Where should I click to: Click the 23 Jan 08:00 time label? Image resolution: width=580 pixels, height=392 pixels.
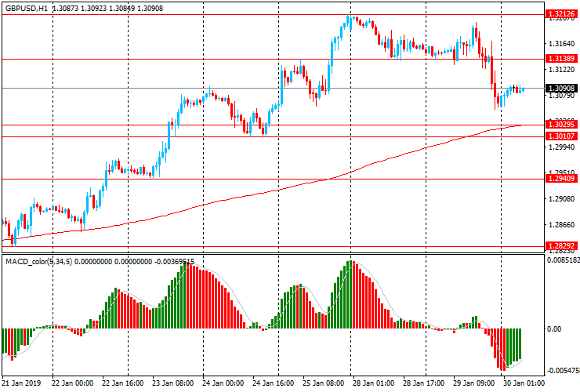[x=172, y=383]
